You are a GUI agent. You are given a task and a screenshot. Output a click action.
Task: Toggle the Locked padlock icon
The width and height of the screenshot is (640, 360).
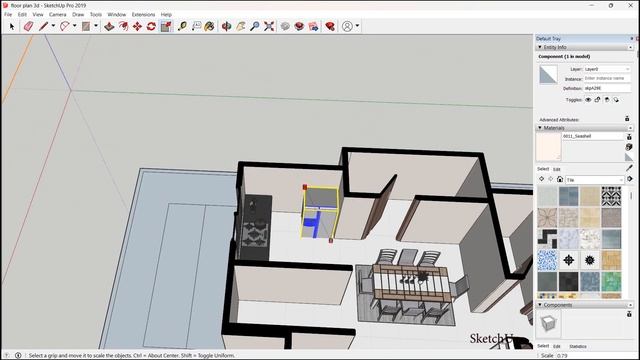point(597,100)
